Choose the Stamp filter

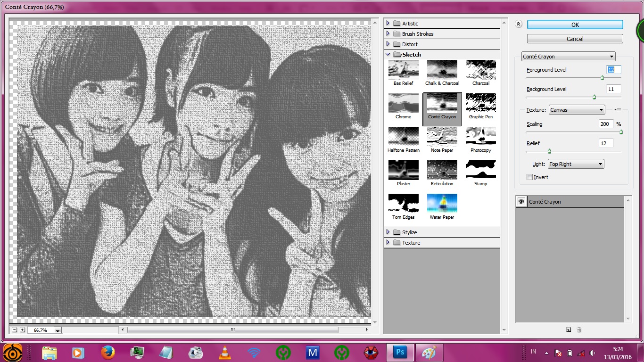click(480, 170)
